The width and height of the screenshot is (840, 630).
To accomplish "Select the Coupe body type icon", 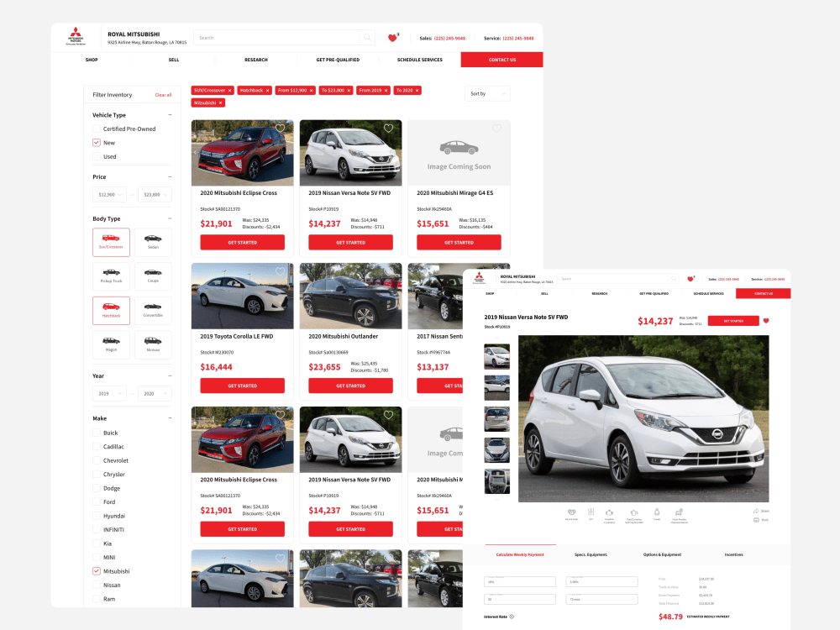I will [153, 276].
